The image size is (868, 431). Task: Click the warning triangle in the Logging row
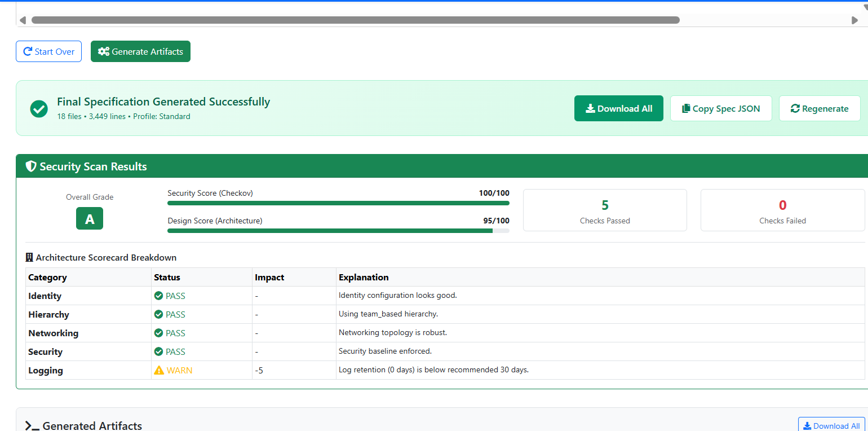(158, 370)
